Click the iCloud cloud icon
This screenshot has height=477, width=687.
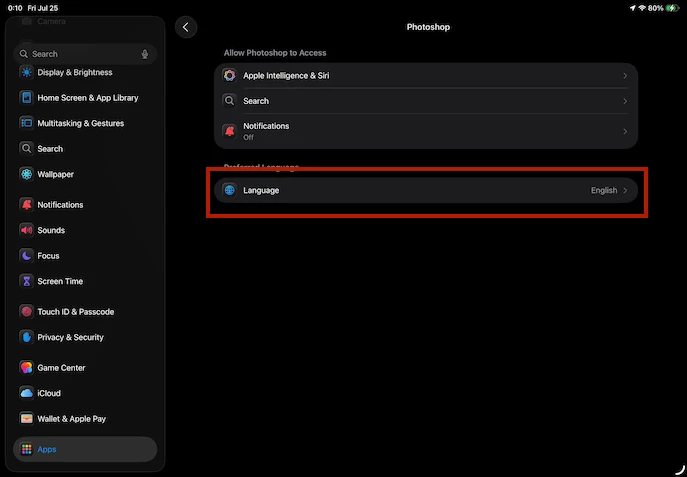point(26,393)
